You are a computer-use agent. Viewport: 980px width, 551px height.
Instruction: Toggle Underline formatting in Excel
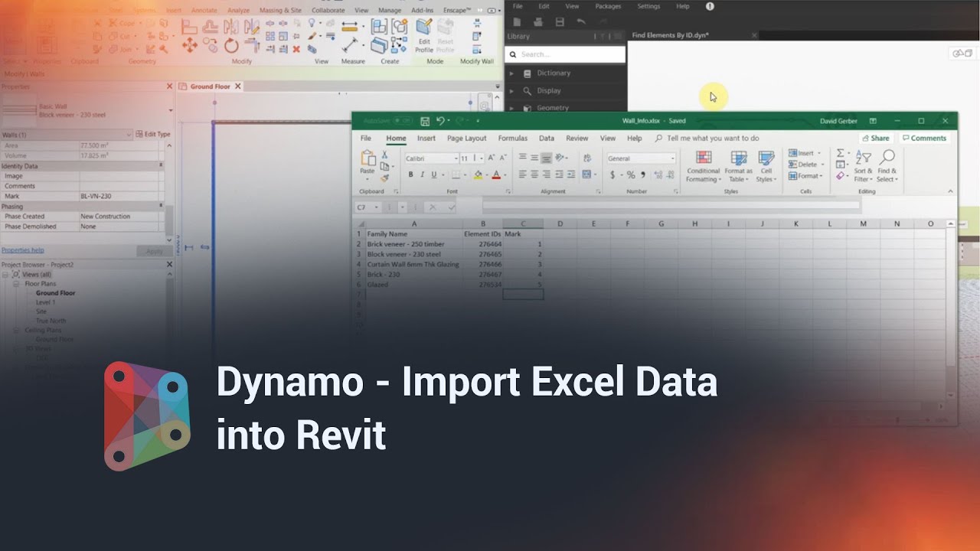(x=433, y=174)
